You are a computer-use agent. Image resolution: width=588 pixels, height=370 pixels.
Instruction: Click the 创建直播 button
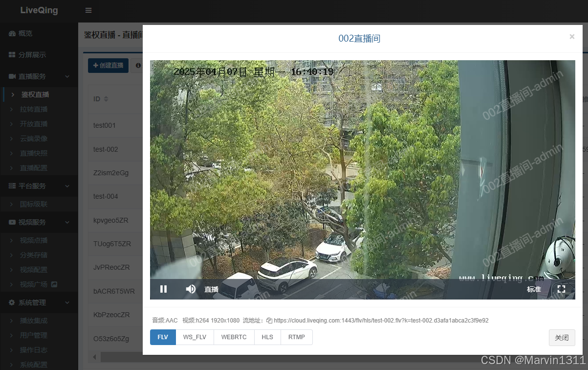[x=108, y=65]
